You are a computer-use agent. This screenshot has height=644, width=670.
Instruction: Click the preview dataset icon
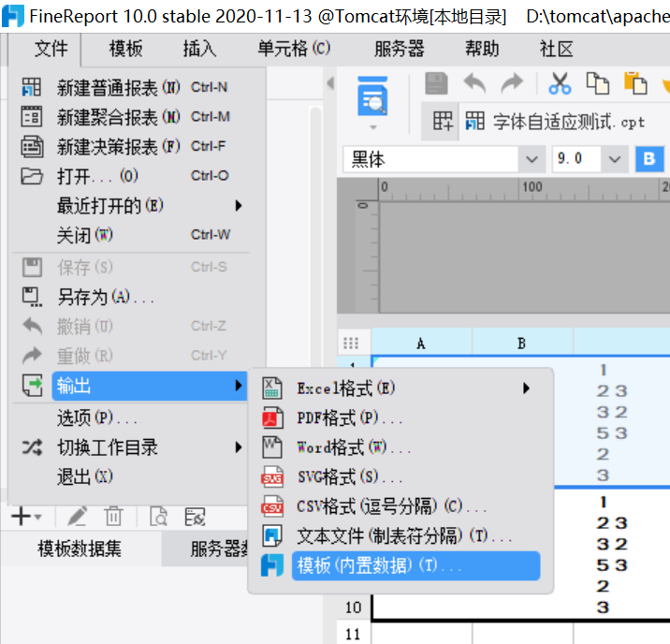(158, 516)
